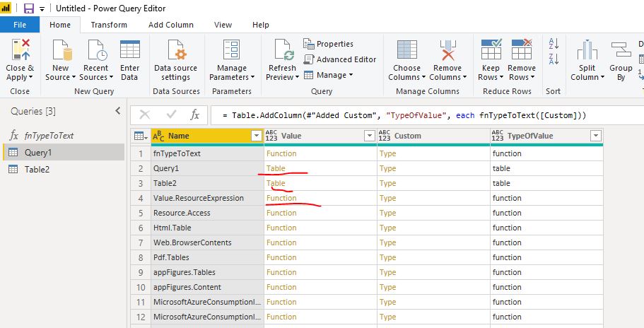Open the TypeOfValue column filter dropdown

(595, 136)
